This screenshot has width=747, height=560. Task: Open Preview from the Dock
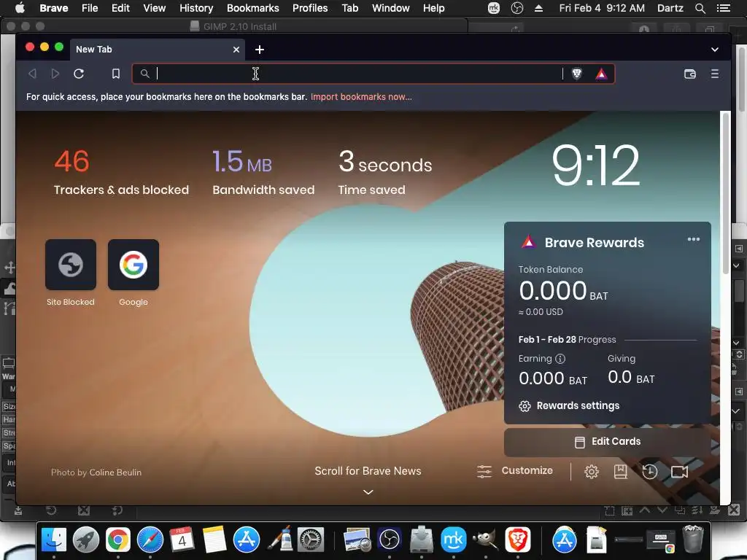coord(357,540)
